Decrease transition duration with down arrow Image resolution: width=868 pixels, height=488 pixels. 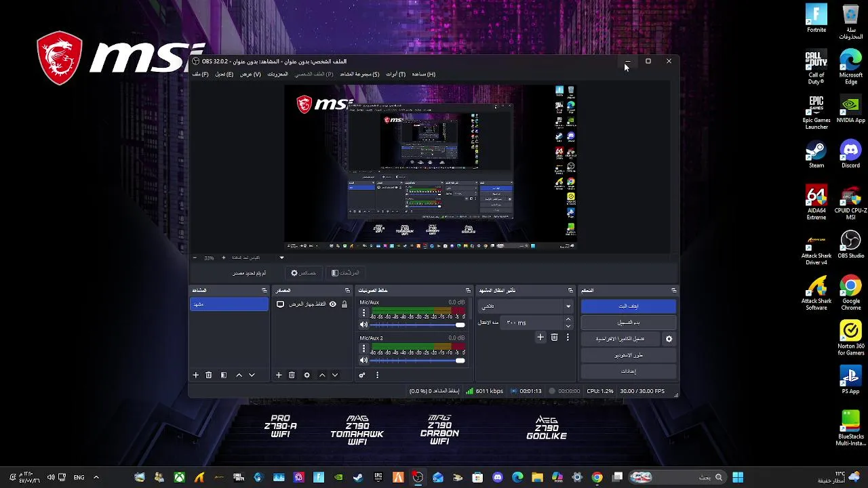point(568,326)
